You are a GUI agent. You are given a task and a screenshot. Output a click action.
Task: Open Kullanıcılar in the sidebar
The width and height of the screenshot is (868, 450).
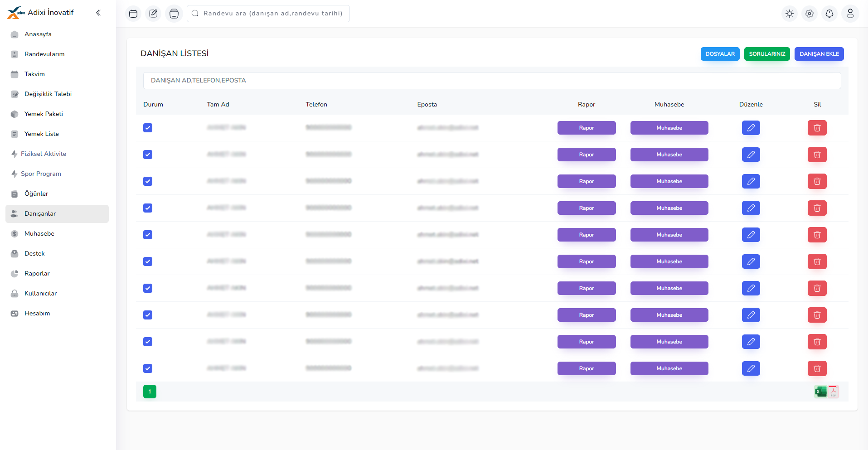coord(57,294)
